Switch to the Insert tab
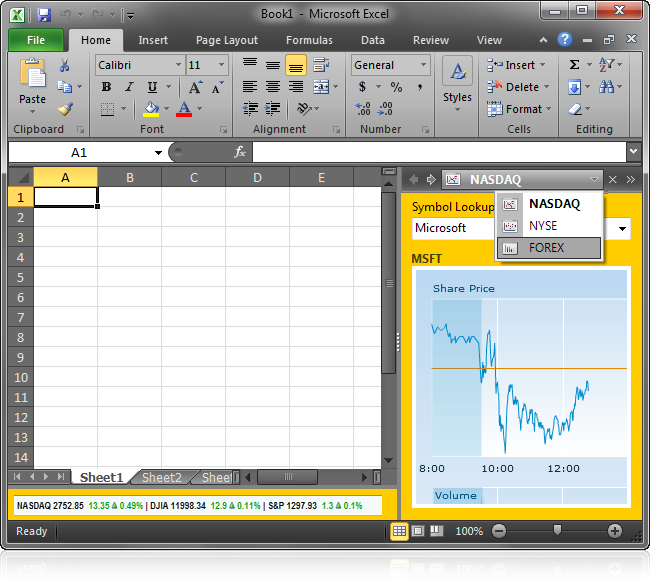This screenshot has height=580, width=650. [x=153, y=40]
